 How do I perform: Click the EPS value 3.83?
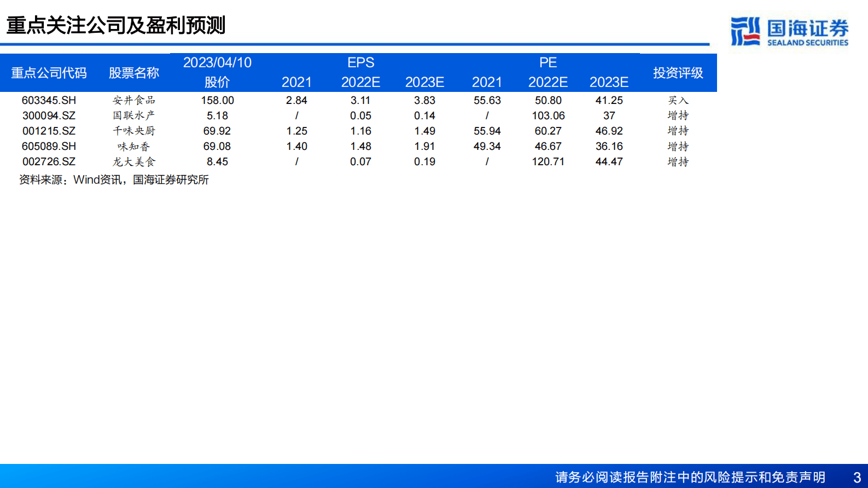[424, 100]
